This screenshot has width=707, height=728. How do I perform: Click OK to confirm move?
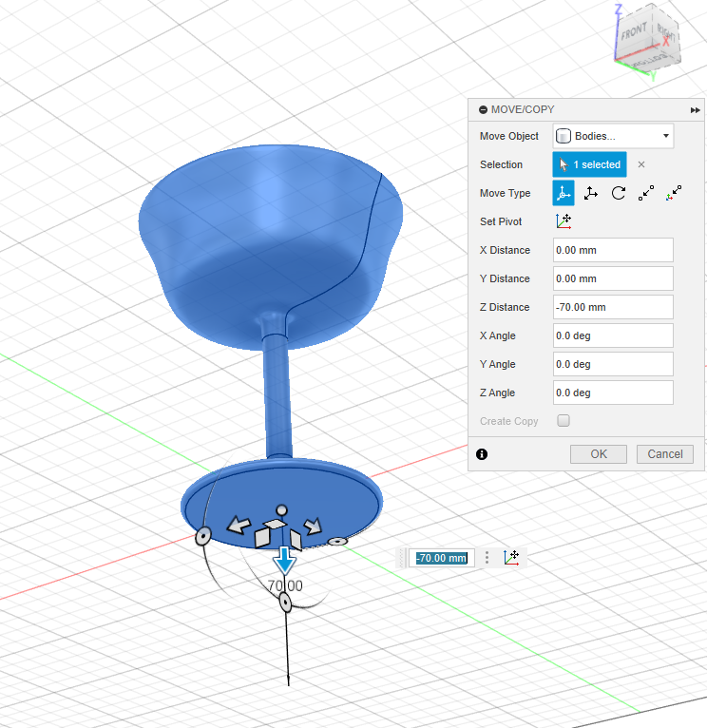click(x=599, y=454)
